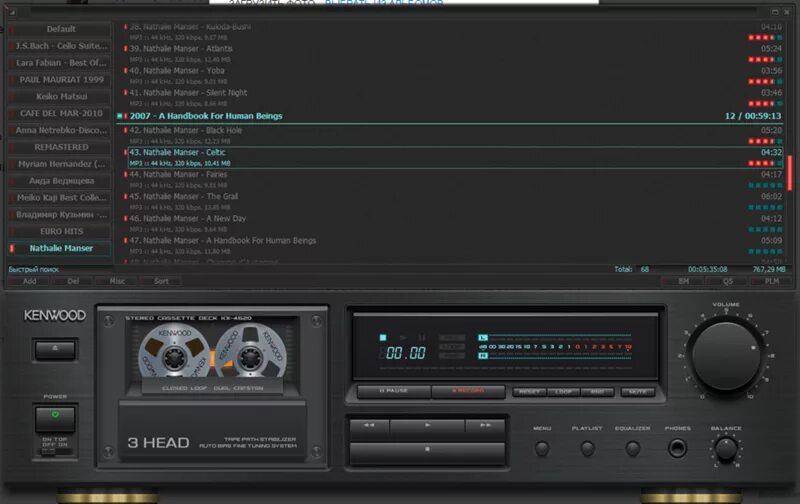Start playback with the Play button

pos(427,425)
